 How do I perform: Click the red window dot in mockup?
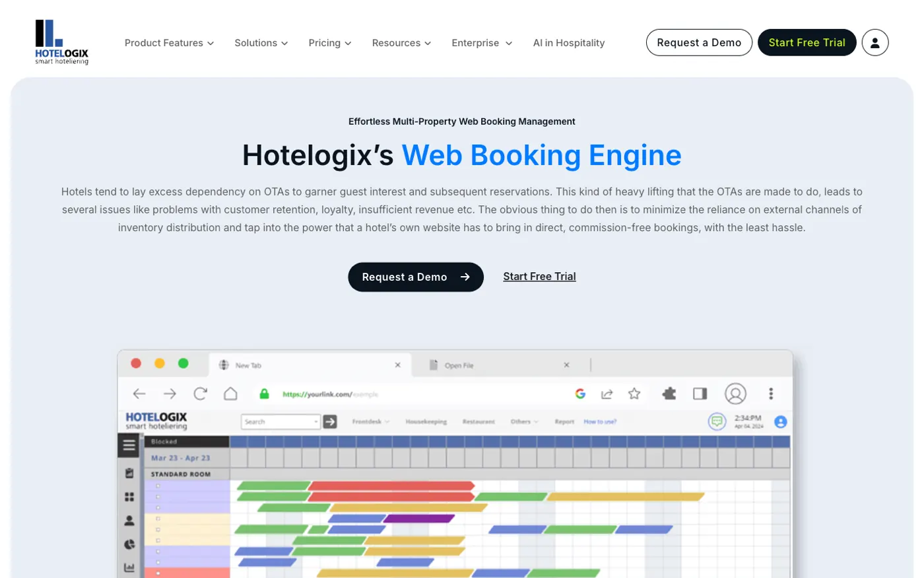[x=136, y=363]
